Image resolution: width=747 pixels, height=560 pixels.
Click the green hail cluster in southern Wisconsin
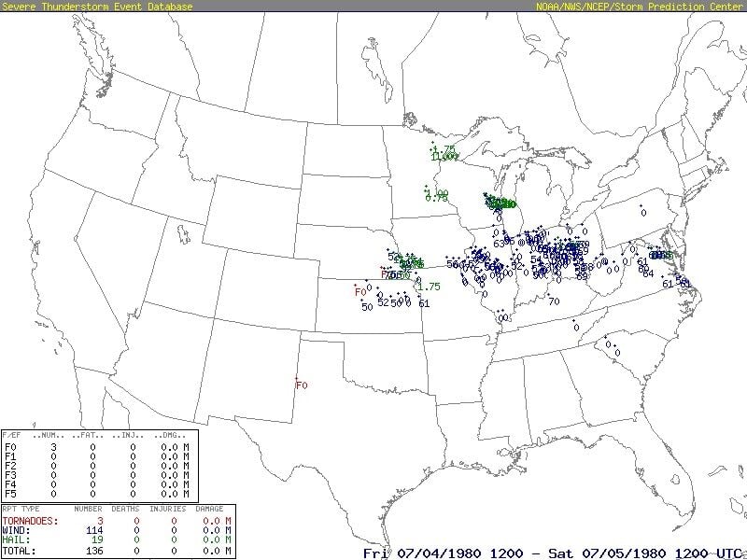[x=500, y=203]
